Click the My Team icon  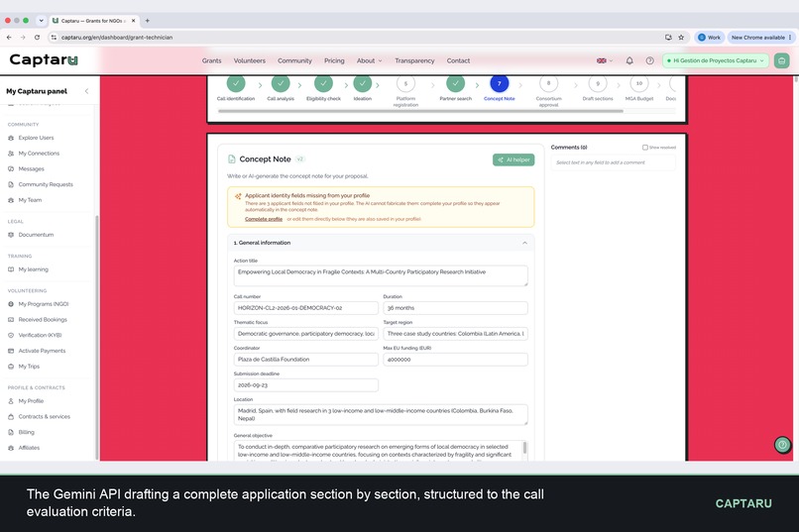(x=11, y=200)
